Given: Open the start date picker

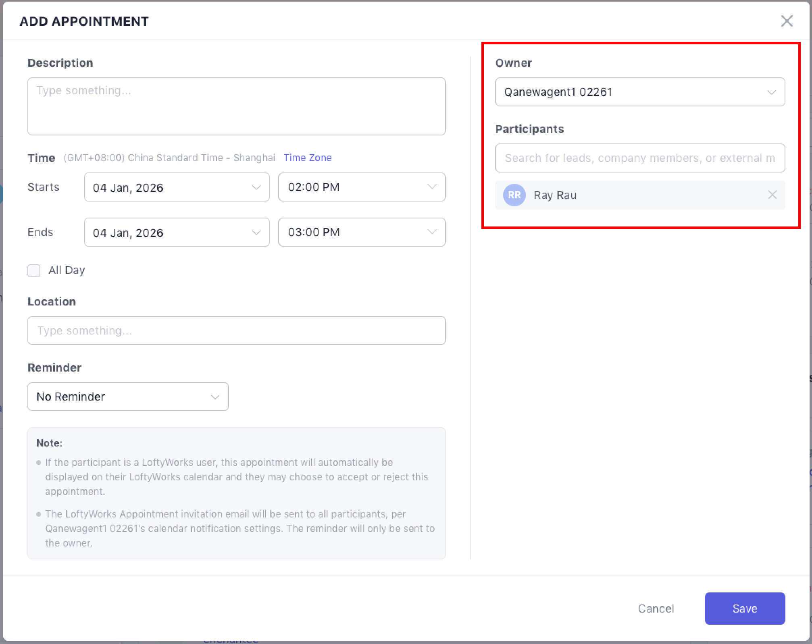Looking at the screenshot, I should pyautogui.click(x=177, y=187).
